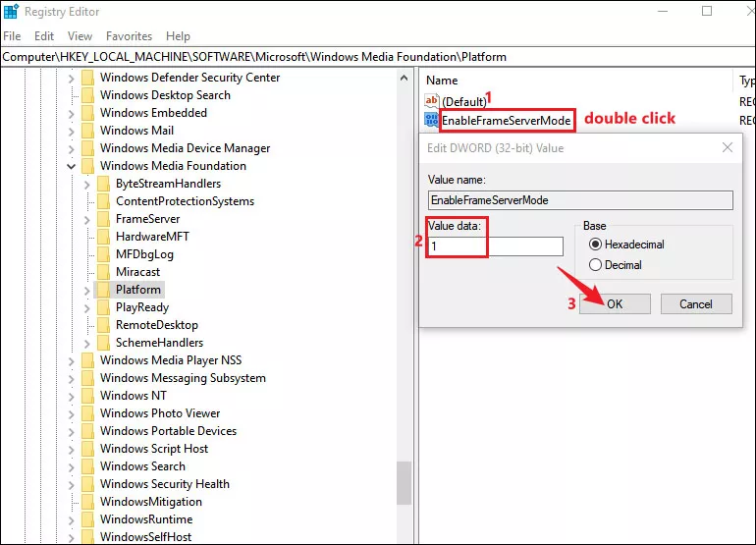This screenshot has height=545, width=756.
Task: Expand the Windows Portable Devices key
Action: [x=72, y=432]
